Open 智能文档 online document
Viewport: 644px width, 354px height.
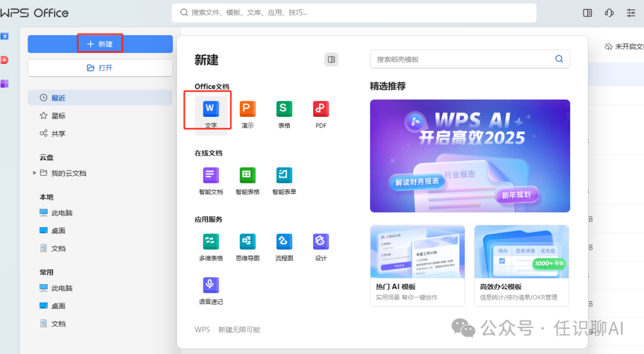pos(210,181)
